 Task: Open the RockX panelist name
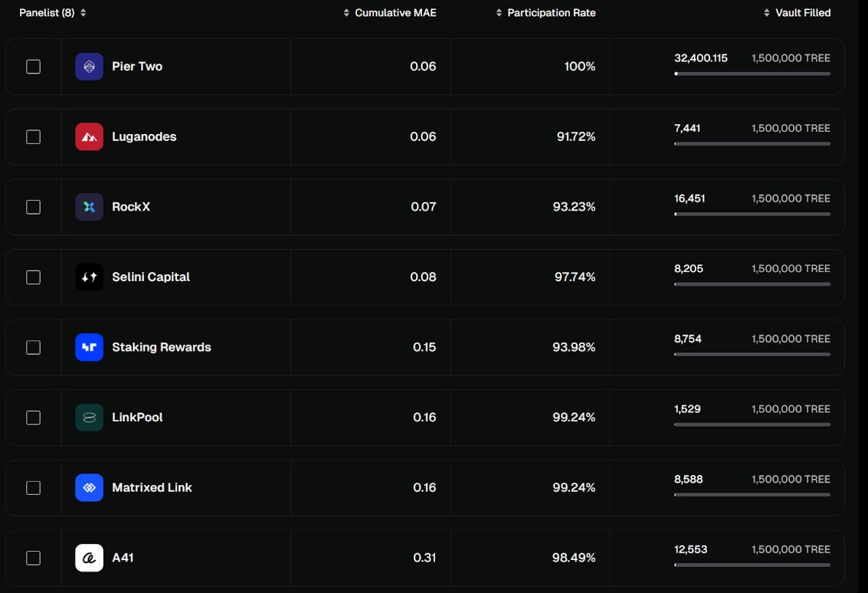(131, 207)
